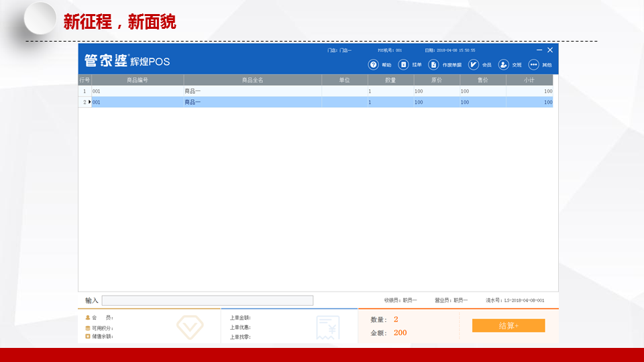Click the 售价 cell in row 1
Viewport: 644px width, 362px height.
(x=482, y=91)
